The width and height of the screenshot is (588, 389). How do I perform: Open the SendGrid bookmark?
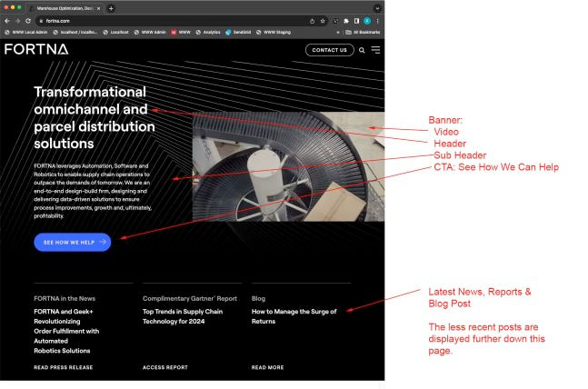point(238,32)
